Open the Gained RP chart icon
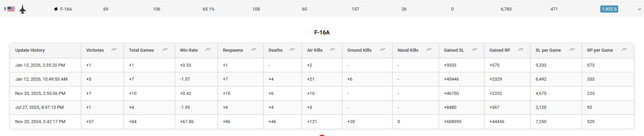 521,50
